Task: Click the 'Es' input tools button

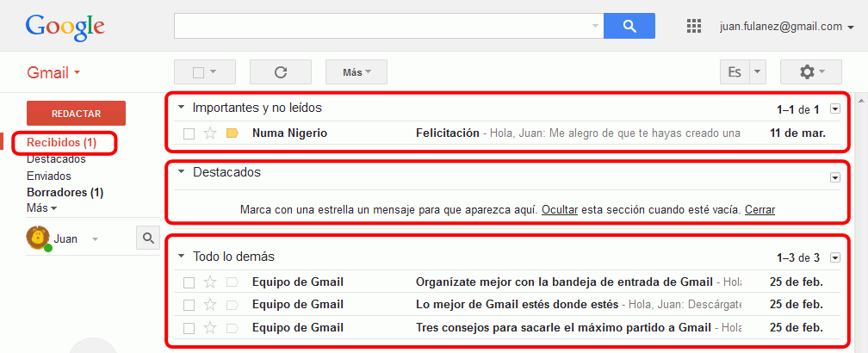Action: coord(735,72)
